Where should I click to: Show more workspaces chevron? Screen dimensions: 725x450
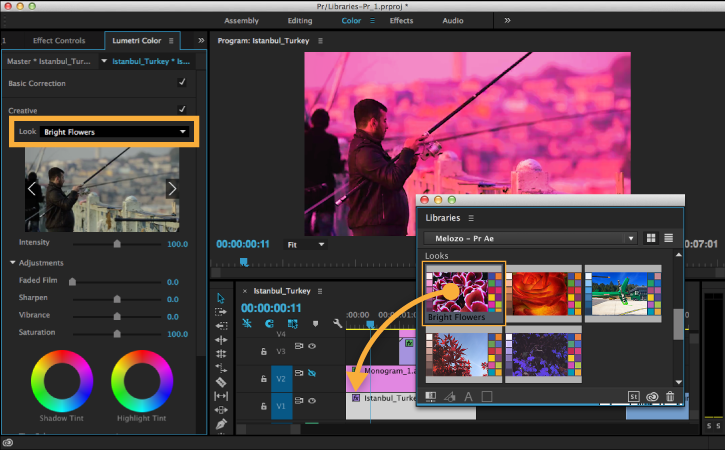point(507,20)
